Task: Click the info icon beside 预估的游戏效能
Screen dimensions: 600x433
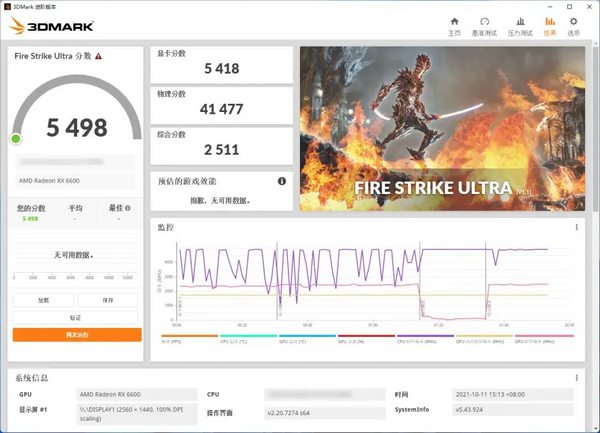Action: [282, 181]
